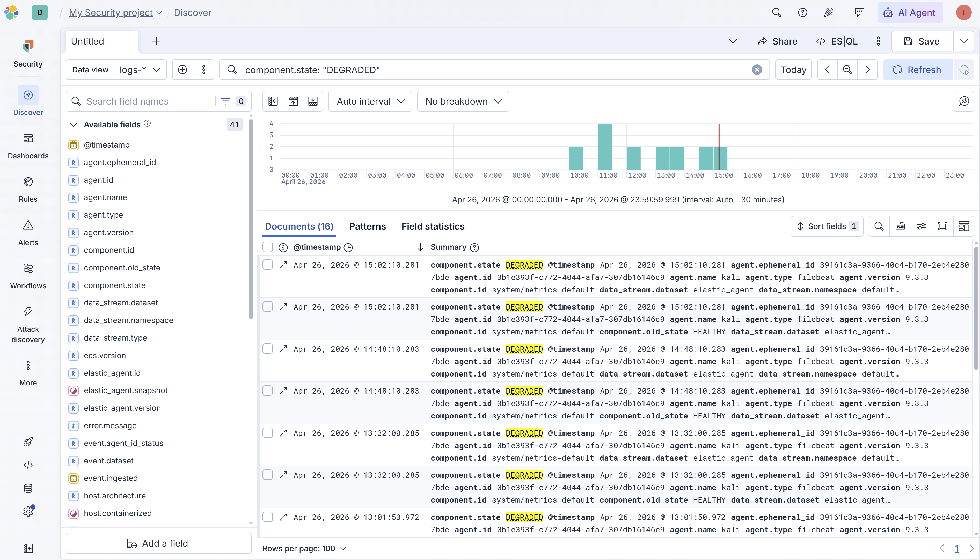Viewport: 980px width, 560px height.
Task: Tick the 14:48:10.283 row checkbox
Action: (268, 349)
